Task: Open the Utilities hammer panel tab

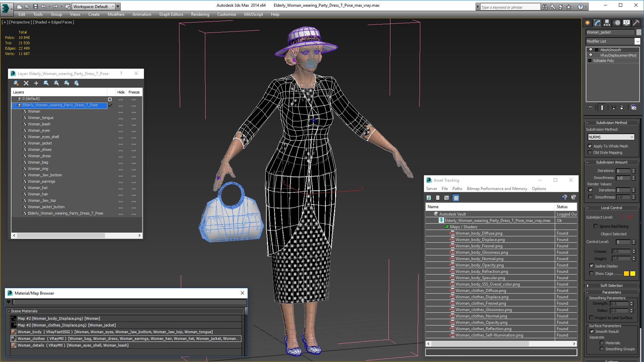Action: point(636,23)
